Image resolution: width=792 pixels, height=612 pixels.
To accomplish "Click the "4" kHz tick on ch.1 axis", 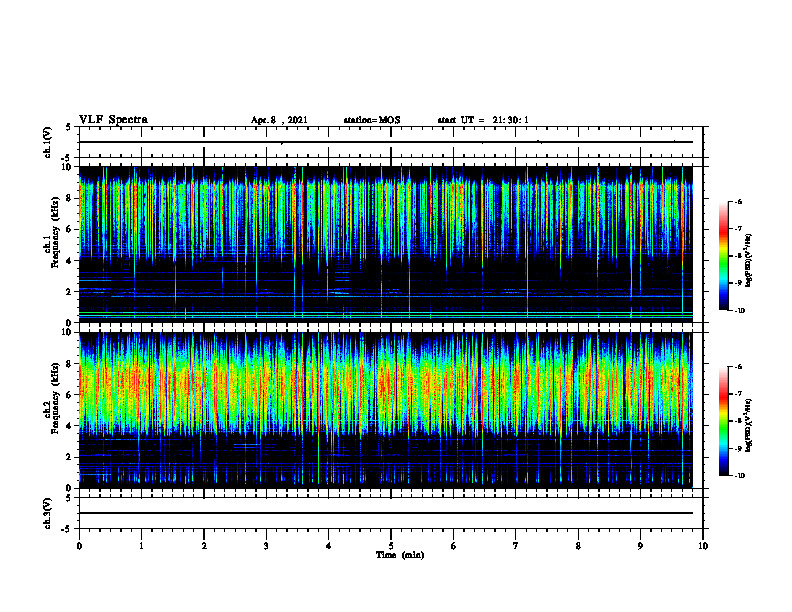I will point(69,261).
